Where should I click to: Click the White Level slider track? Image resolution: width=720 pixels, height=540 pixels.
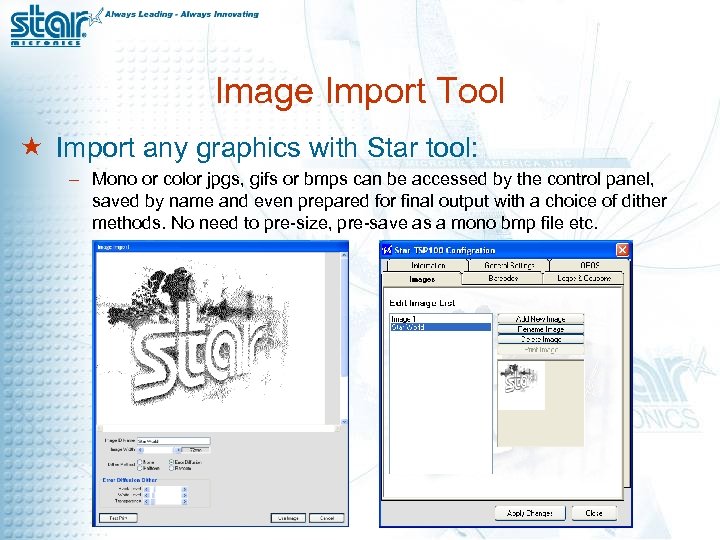click(x=165, y=495)
